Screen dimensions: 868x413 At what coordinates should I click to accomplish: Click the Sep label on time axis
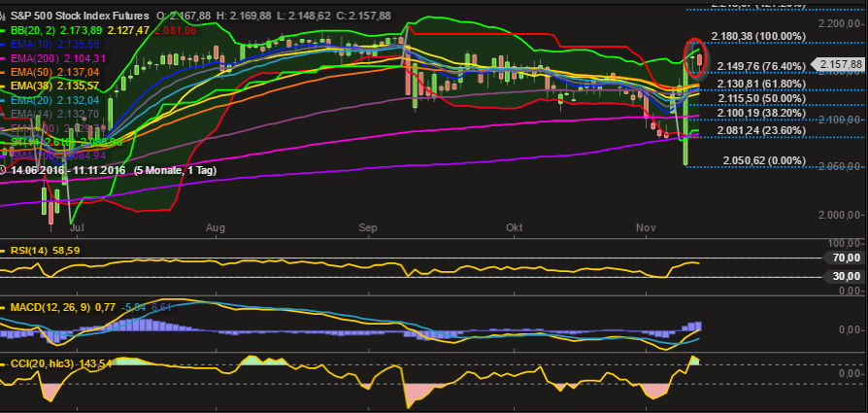(x=368, y=227)
